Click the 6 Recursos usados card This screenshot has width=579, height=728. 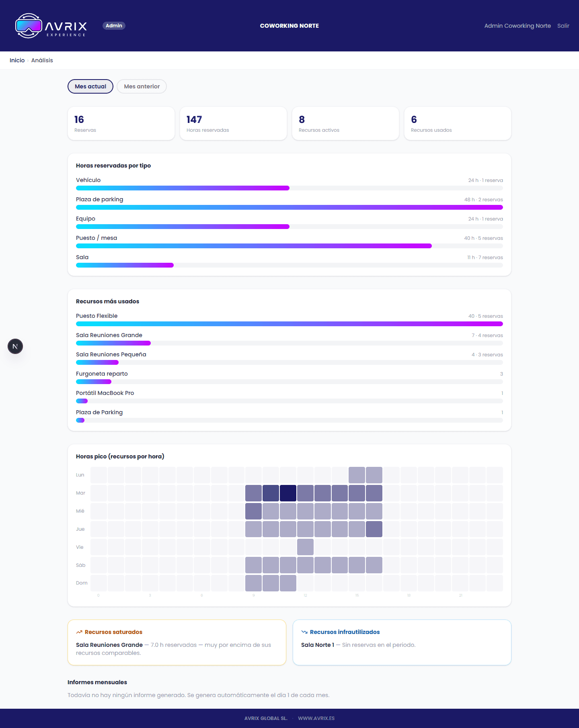[x=458, y=123]
